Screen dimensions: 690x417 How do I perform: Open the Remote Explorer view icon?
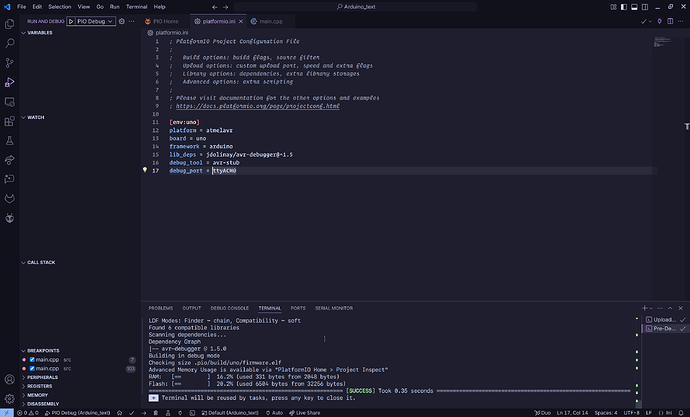[9, 102]
